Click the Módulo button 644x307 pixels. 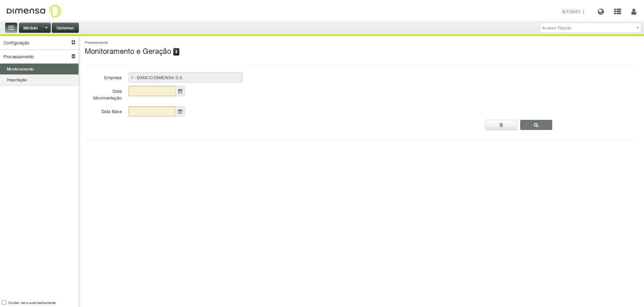30,28
